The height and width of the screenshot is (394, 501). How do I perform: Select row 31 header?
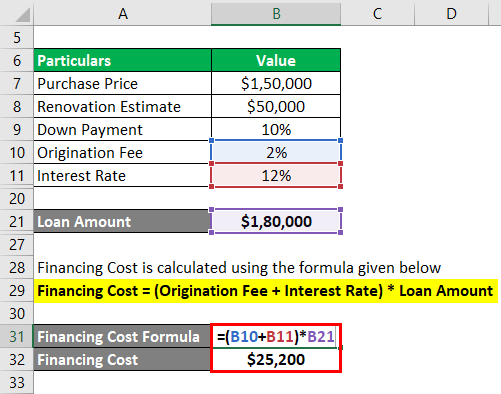point(17,337)
